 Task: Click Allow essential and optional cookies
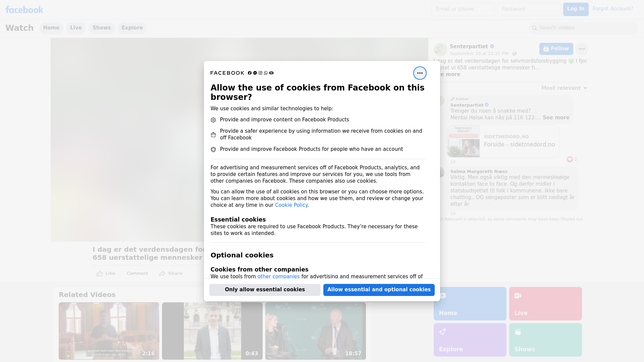coord(379,290)
